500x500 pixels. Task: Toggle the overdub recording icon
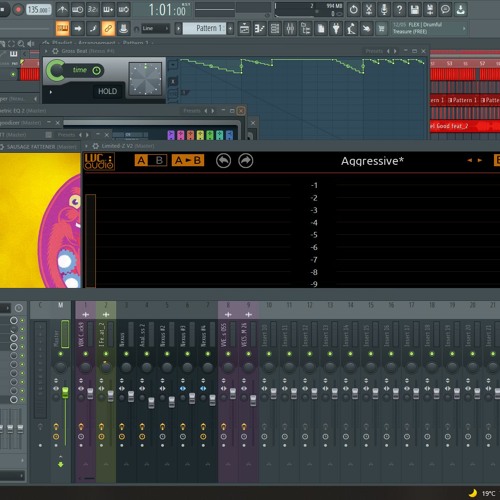(x=108, y=10)
